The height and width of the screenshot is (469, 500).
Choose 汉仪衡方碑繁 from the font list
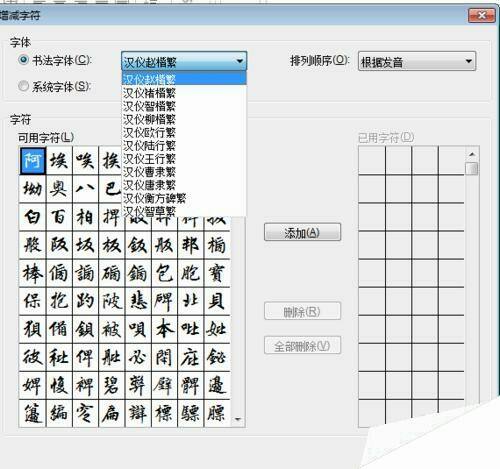(184, 198)
